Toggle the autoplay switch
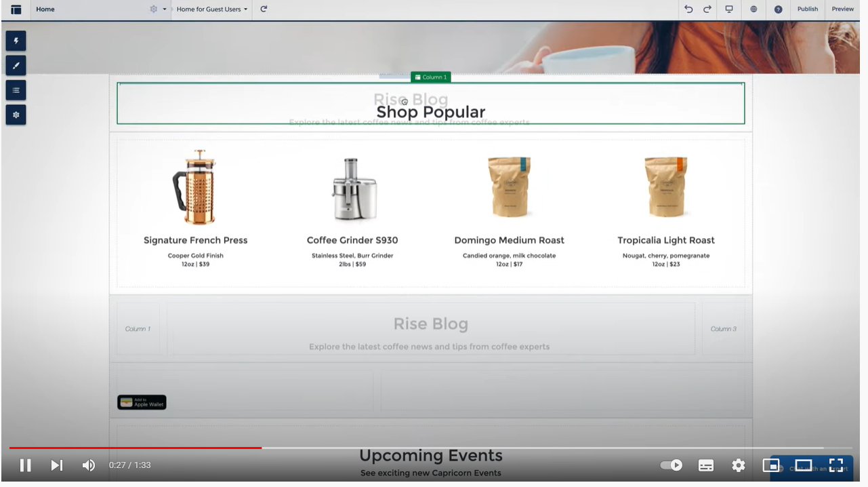Viewport: 868px width, 487px height. [x=671, y=465]
